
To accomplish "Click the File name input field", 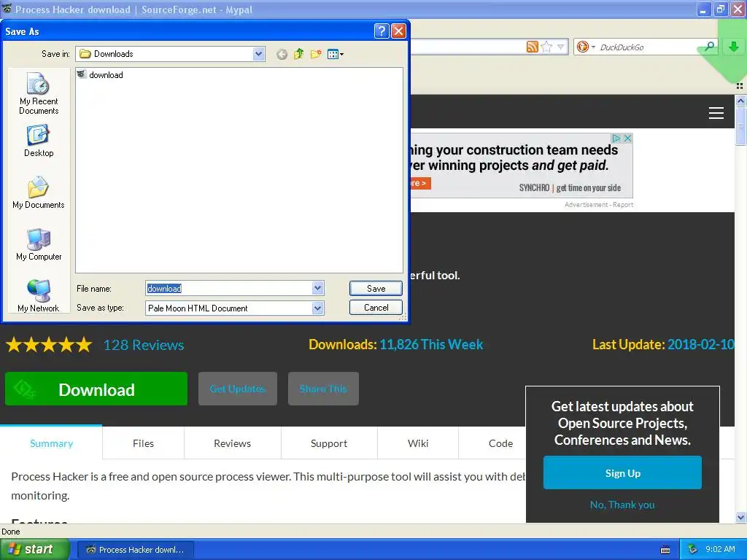I will (x=228, y=288).
